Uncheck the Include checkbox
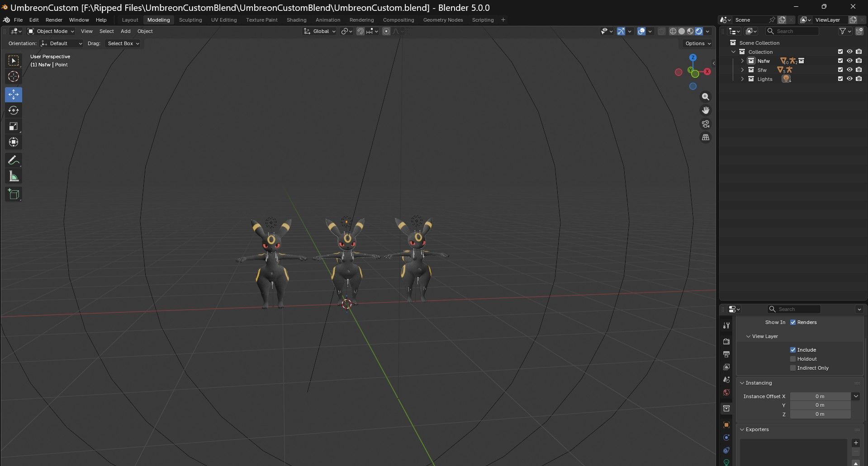 pyautogui.click(x=793, y=350)
